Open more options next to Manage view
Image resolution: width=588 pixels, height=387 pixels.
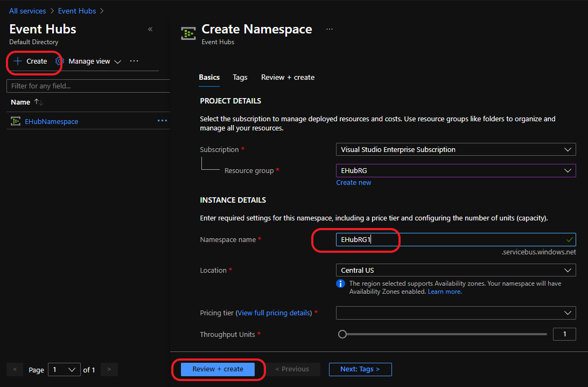pyautogui.click(x=134, y=61)
